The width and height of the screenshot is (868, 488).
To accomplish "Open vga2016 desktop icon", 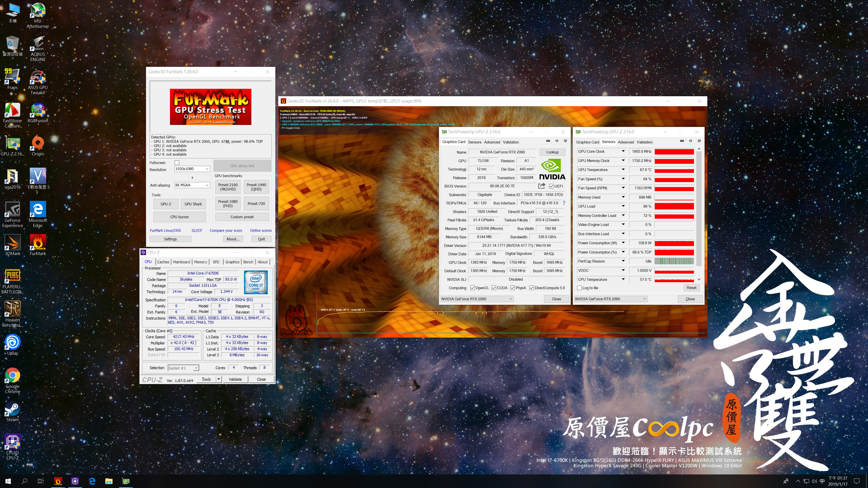I will point(12,179).
